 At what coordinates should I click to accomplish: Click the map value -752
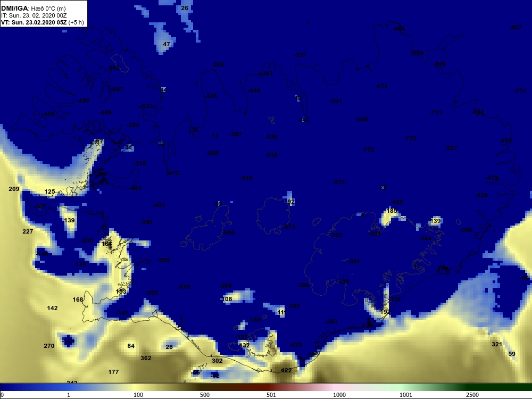[x=368, y=149]
